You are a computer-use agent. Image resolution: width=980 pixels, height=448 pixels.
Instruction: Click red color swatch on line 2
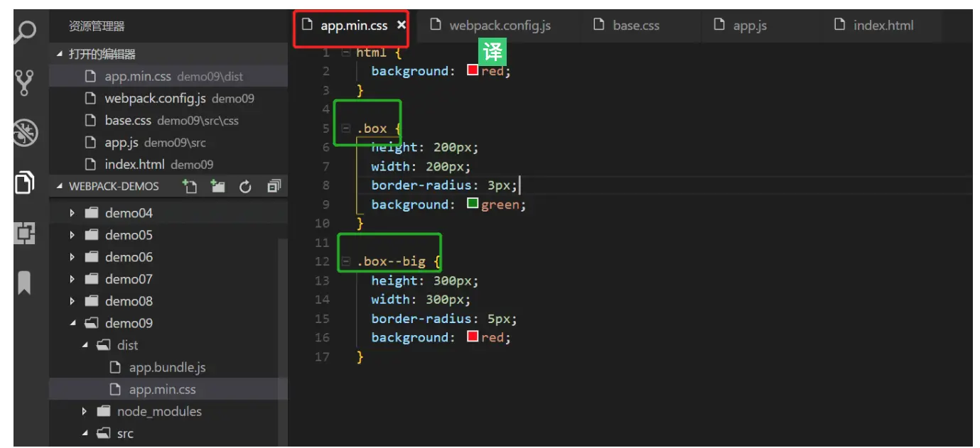click(473, 70)
